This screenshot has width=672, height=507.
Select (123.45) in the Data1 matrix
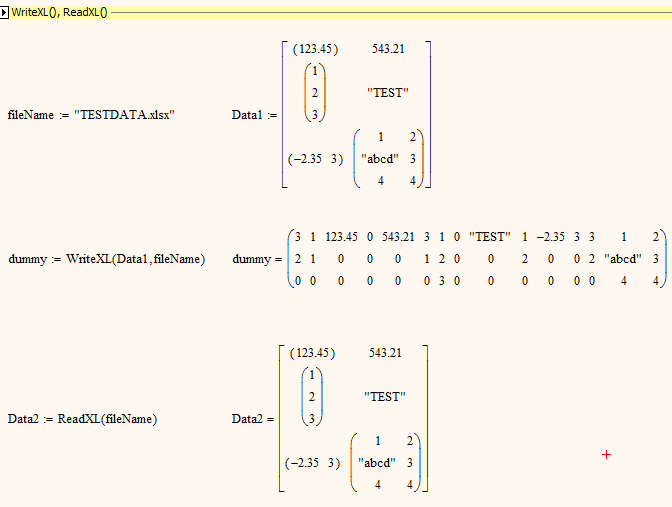coord(315,49)
